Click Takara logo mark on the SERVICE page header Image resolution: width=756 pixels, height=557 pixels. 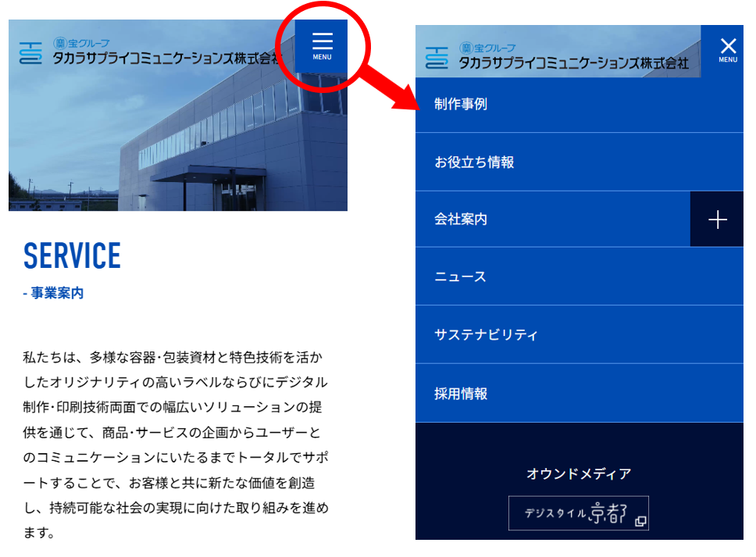coord(31,52)
